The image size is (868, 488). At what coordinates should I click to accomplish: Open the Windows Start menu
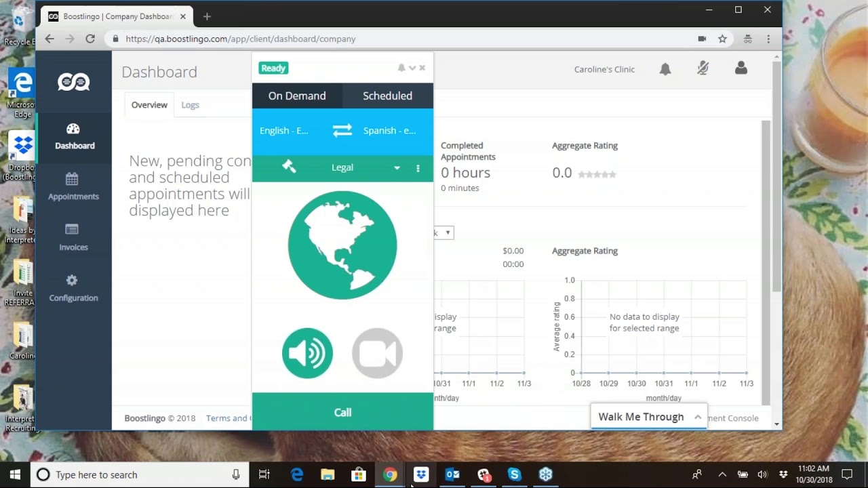[x=15, y=474]
